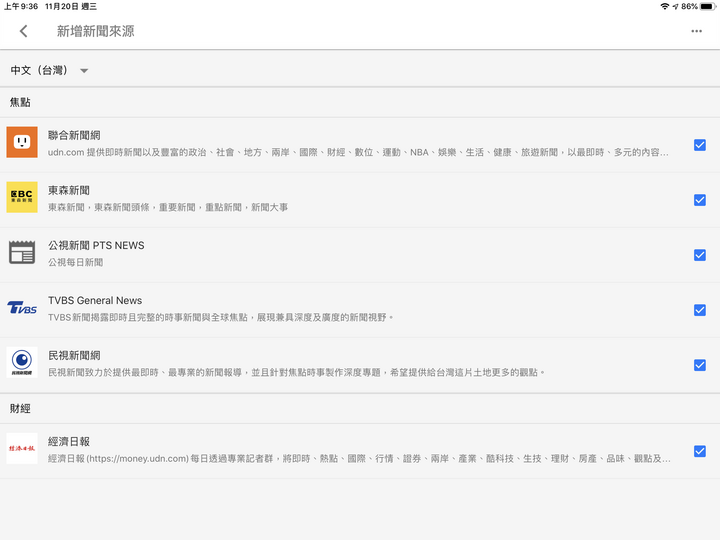Click the battery indicator icon
The width and height of the screenshot is (720, 540).
708,6
